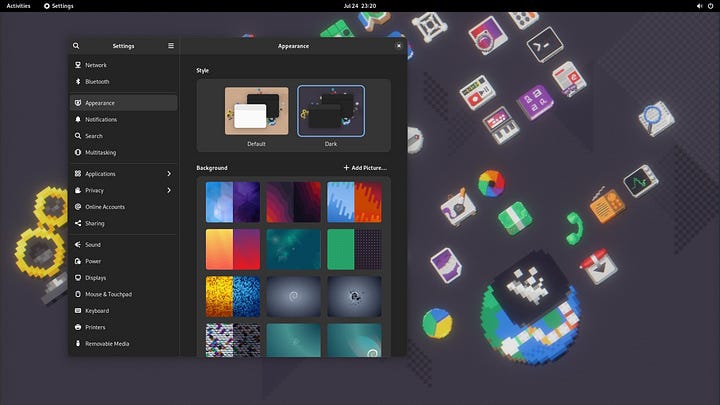Choose the gold and blue glitter wallpaper
The height and width of the screenshot is (405, 720).
pyautogui.click(x=233, y=297)
